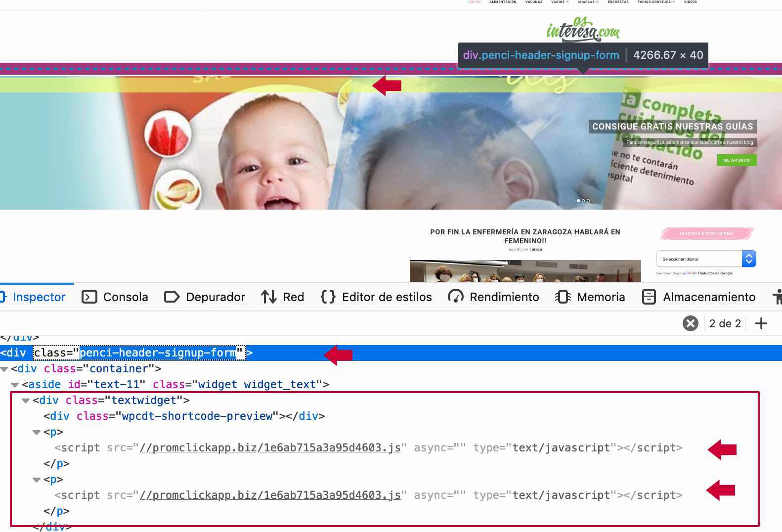Click the plus icon to add node
782x532 pixels.
(x=761, y=323)
